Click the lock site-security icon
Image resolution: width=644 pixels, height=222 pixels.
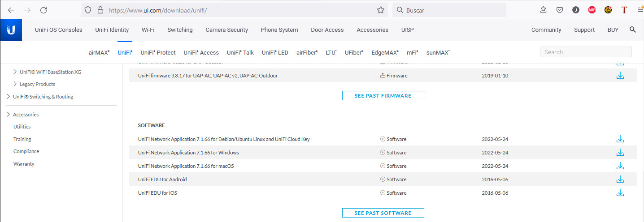click(x=100, y=10)
